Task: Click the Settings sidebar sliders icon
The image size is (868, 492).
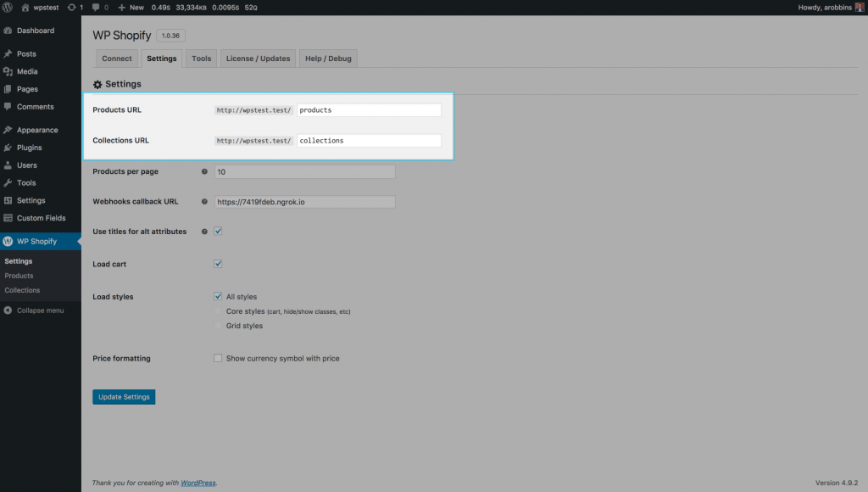Action: 8,200
